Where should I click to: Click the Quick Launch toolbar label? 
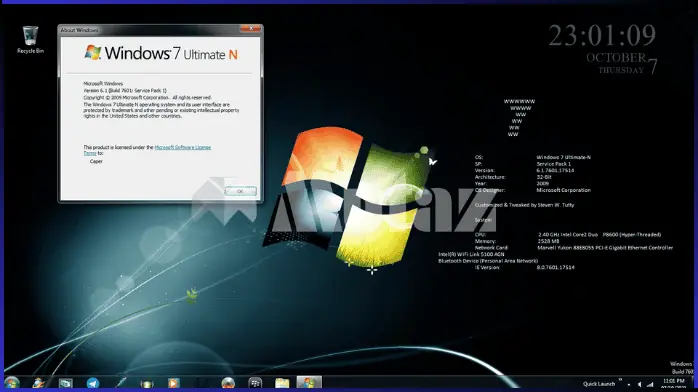click(599, 384)
